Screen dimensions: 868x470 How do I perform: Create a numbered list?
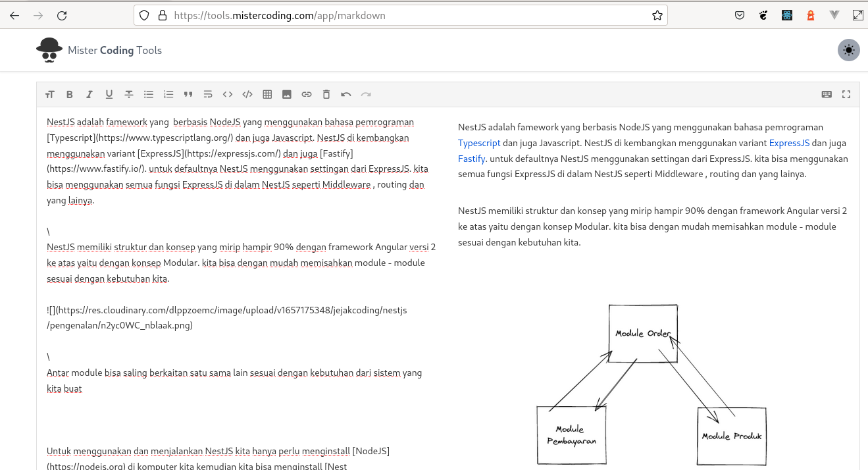(x=168, y=94)
